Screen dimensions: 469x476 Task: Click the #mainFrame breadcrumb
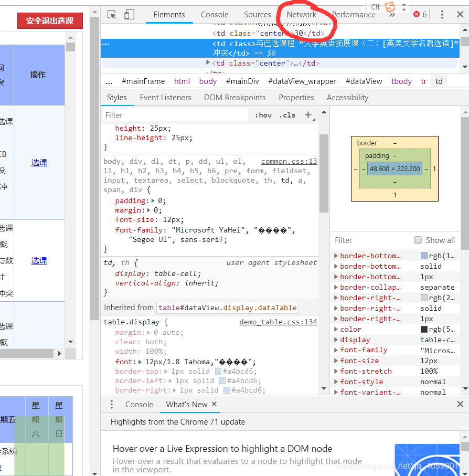pos(143,81)
